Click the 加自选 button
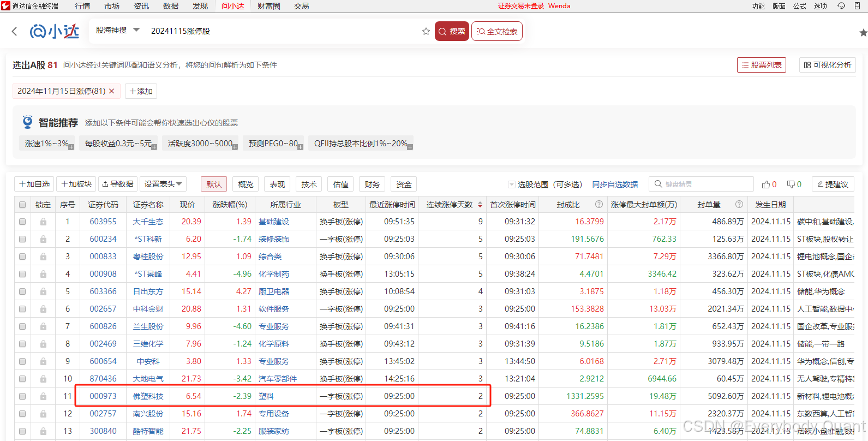 click(x=34, y=184)
